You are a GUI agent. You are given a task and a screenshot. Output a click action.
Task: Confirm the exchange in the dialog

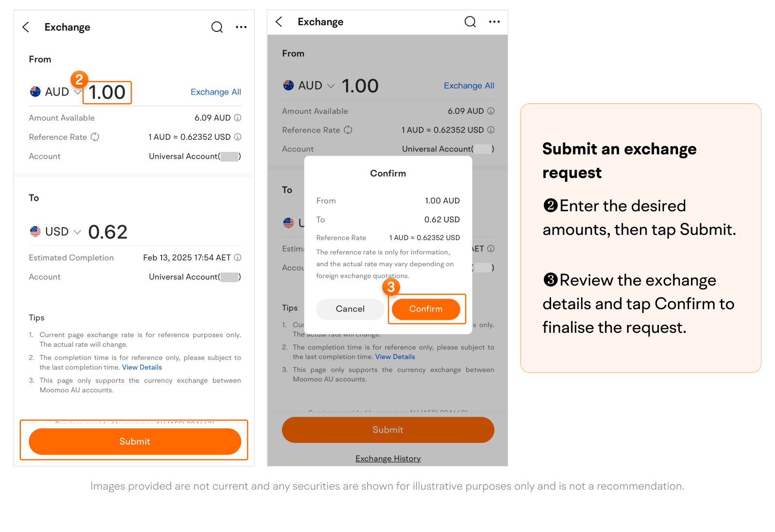[426, 309]
